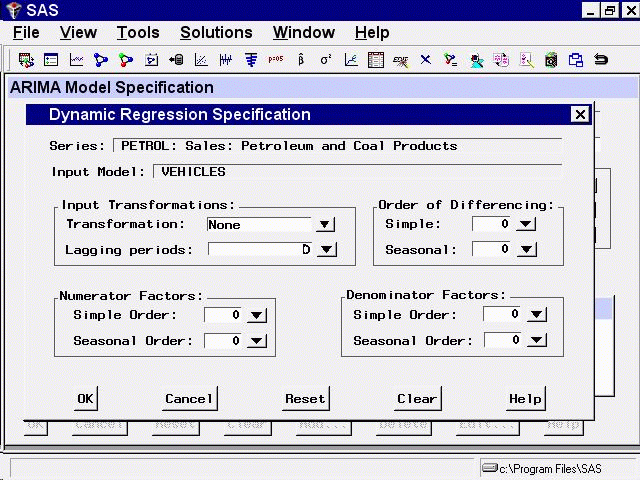Viewport: 640px width, 480px height.
Task: Expand Numerator Factors Simple Order dropdown
Action: click(x=257, y=316)
